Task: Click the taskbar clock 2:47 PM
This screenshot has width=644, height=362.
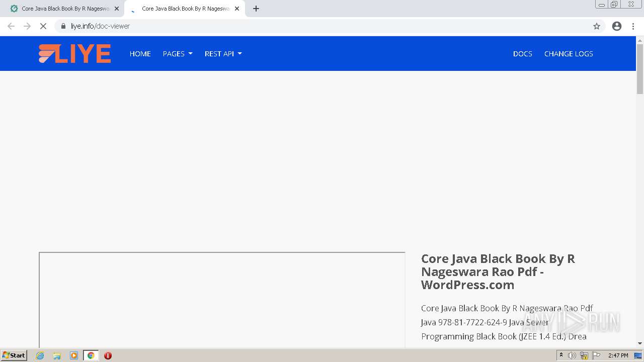Action: coord(618,355)
